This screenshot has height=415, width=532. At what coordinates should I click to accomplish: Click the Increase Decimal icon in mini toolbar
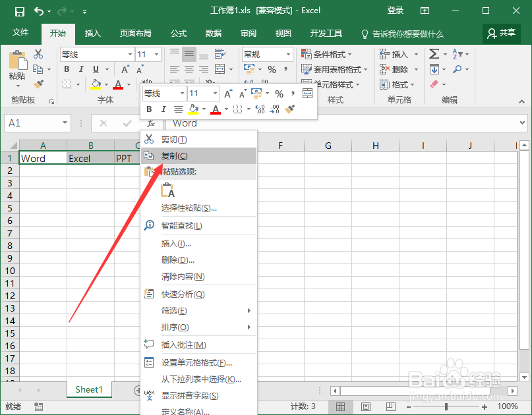260,109
